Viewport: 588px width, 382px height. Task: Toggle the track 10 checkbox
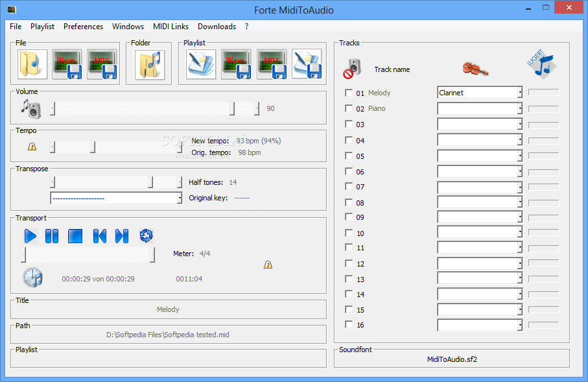point(349,233)
